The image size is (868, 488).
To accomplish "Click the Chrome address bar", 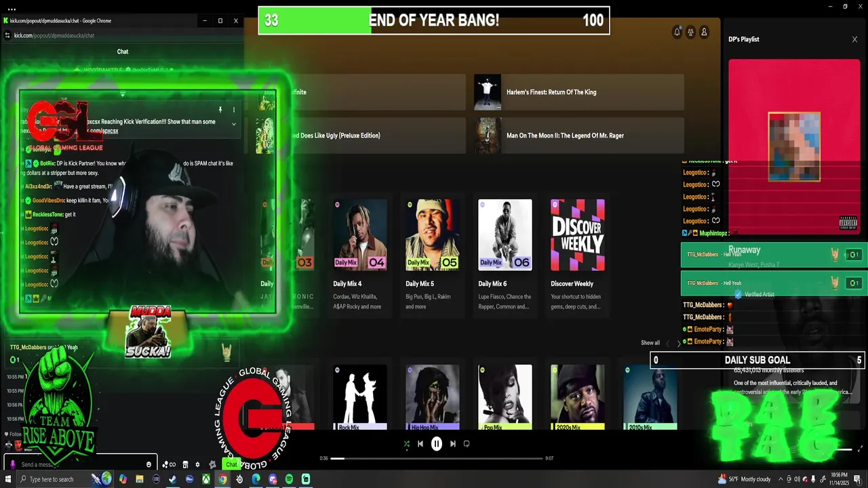I will (x=122, y=35).
